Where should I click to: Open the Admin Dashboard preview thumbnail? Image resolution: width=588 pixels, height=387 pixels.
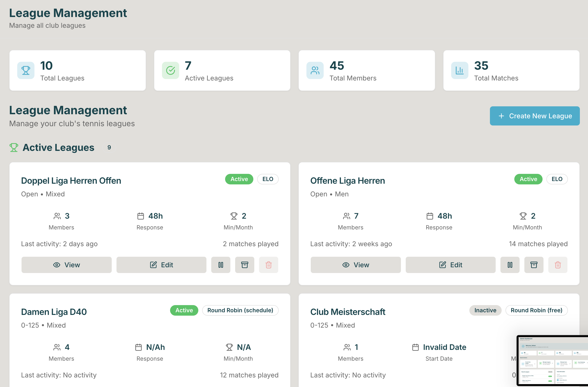[552, 361]
